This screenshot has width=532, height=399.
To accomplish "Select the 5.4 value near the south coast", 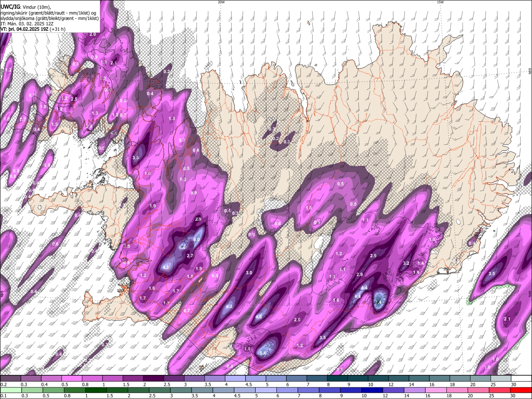I will click(263, 353).
